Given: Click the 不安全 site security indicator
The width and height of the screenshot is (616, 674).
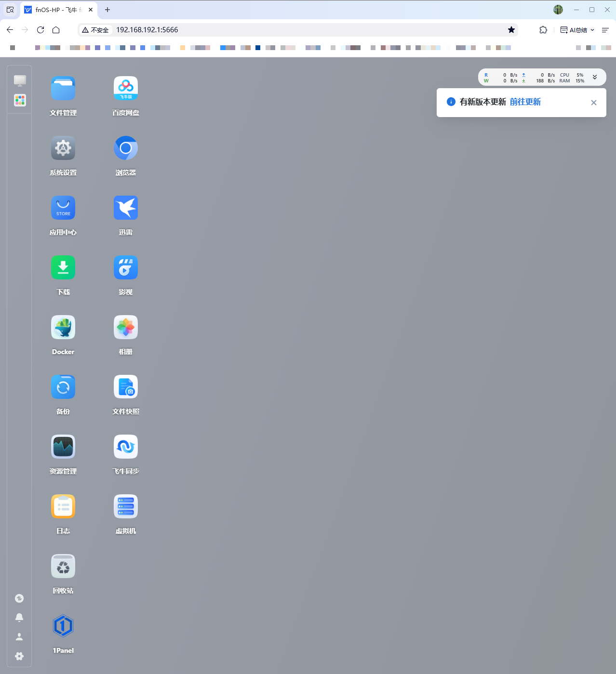Looking at the screenshot, I should [x=95, y=30].
